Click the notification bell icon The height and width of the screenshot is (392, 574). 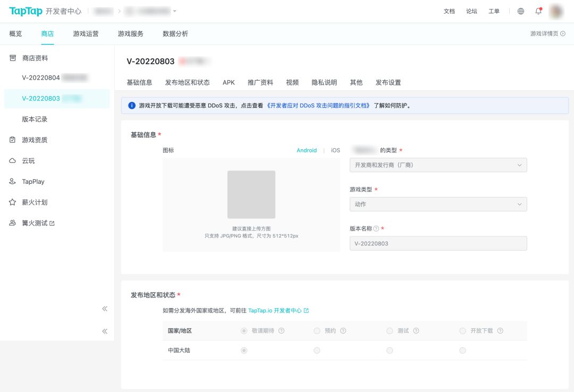538,11
